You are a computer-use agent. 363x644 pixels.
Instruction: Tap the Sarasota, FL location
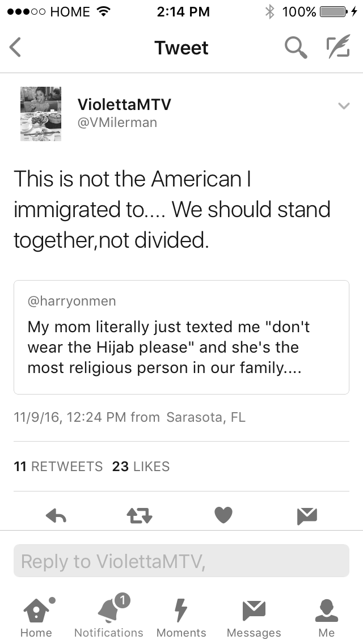206,417
